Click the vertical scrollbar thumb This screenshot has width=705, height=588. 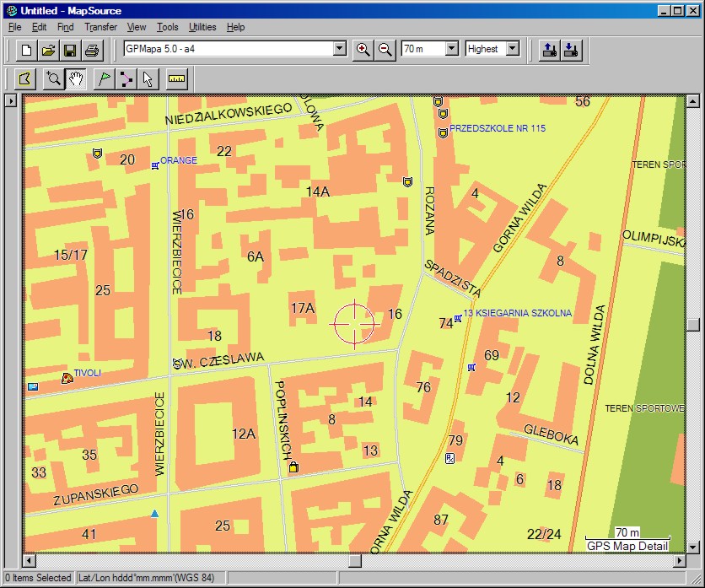click(x=692, y=325)
